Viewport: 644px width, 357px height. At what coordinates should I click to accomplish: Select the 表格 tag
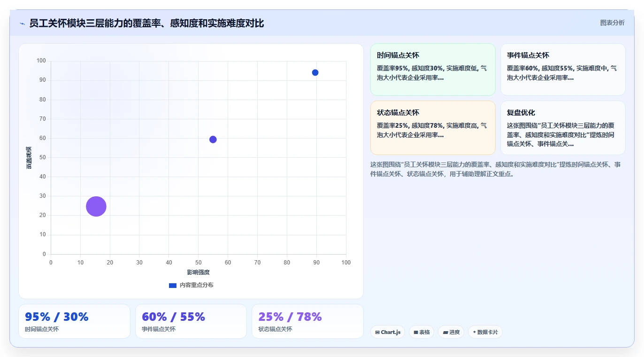[422, 332]
